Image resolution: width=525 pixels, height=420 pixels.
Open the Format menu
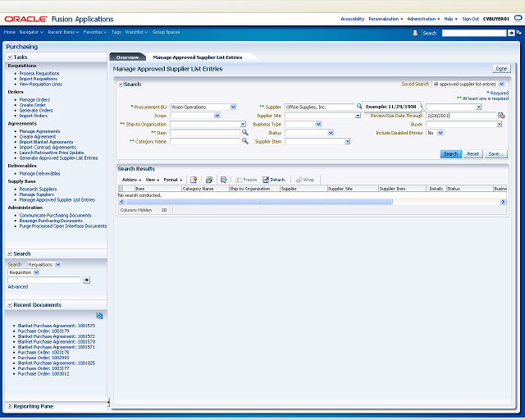click(x=173, y=180)
